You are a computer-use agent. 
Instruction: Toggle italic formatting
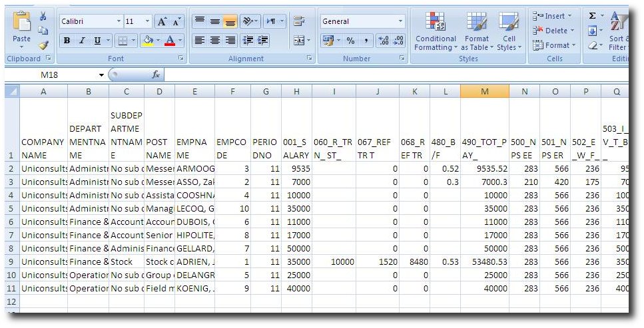[x=82, y=41]
